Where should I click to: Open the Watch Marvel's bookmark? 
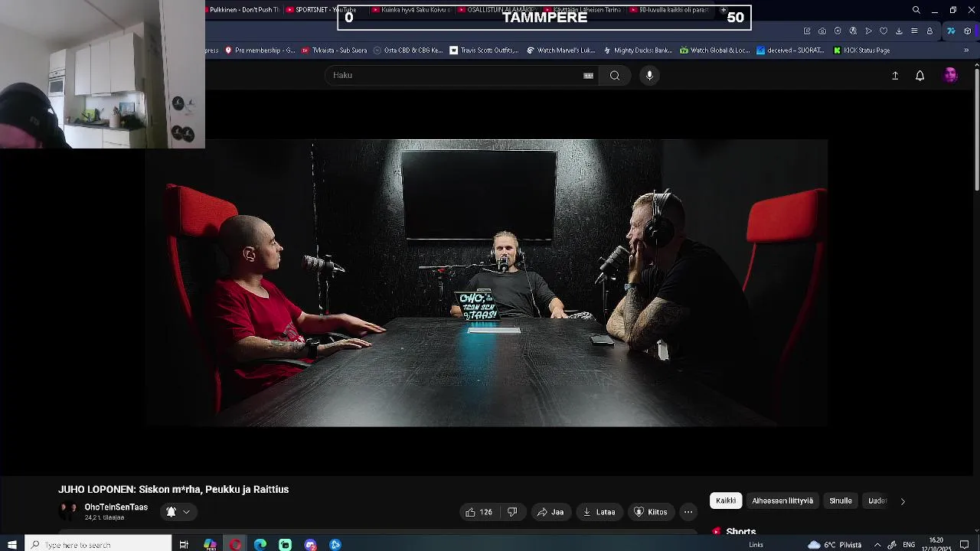point(560,51)
